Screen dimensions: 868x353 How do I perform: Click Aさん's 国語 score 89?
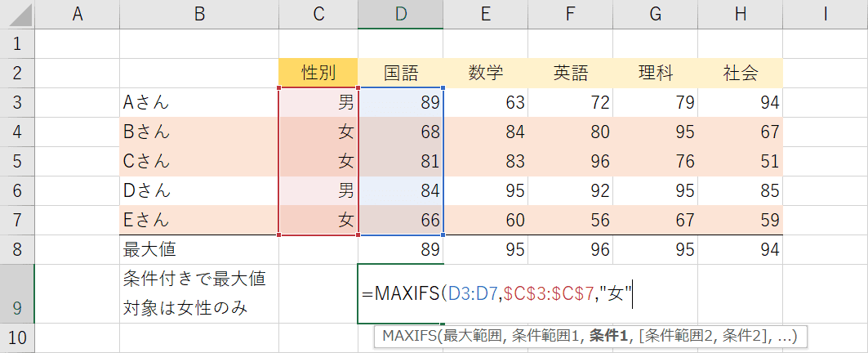click(x=400, y=102)
